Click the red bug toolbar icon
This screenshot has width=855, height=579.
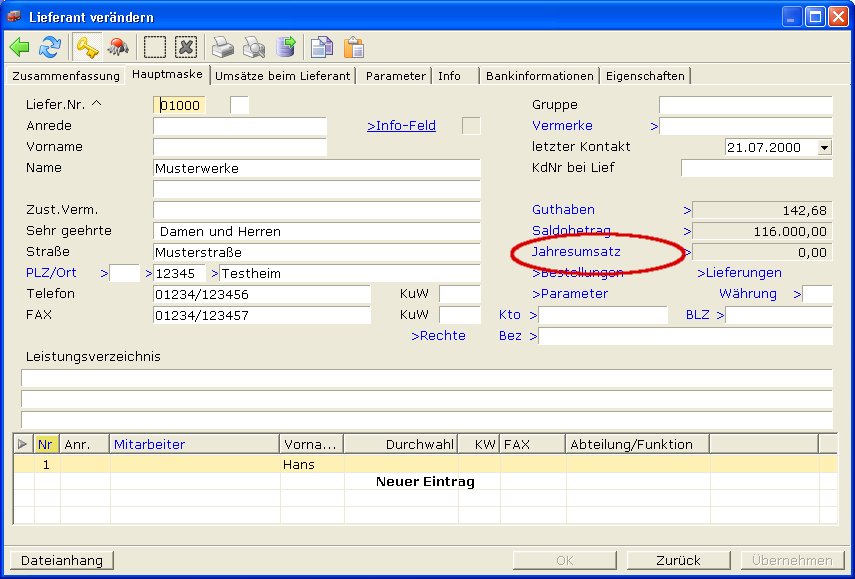pos(118,47)
